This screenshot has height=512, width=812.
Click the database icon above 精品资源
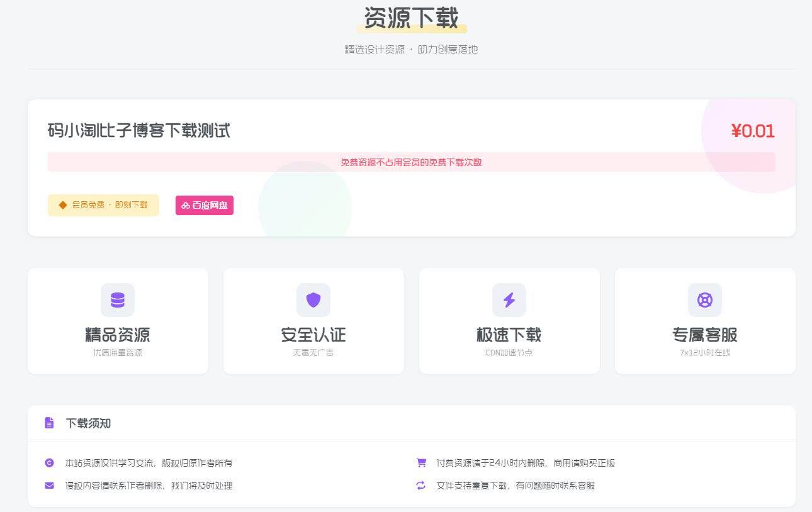click(118, 300)
